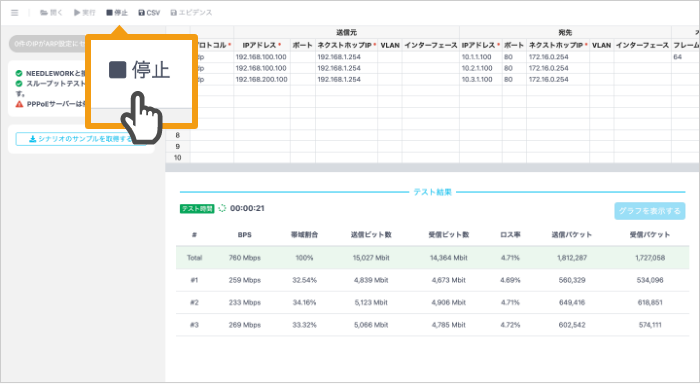Click the ロス率 column header
Viewport: 700px width, 384px height.
tap(510, 235)
